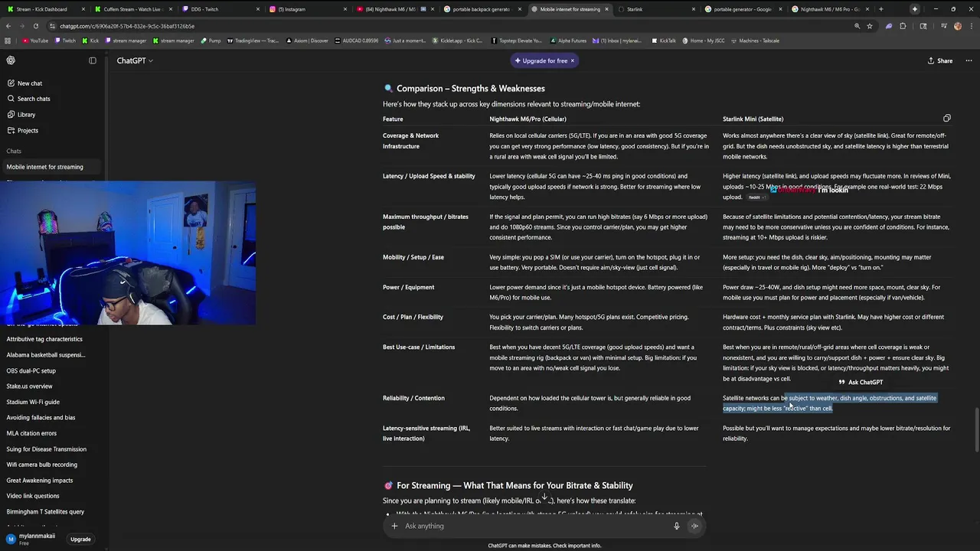Open Search chats

[x=28, y=99]
